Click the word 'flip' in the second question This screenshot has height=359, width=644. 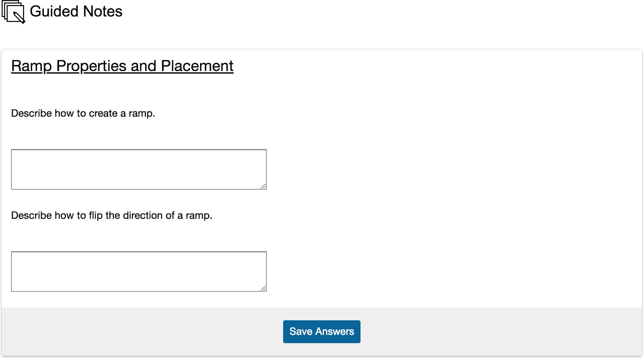95,215
